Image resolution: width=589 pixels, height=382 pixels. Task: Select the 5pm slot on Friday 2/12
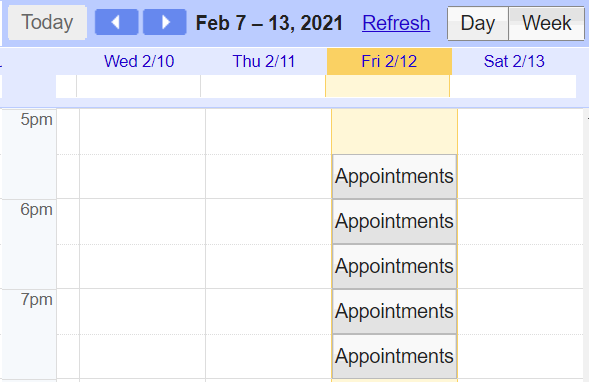(394, 132)
